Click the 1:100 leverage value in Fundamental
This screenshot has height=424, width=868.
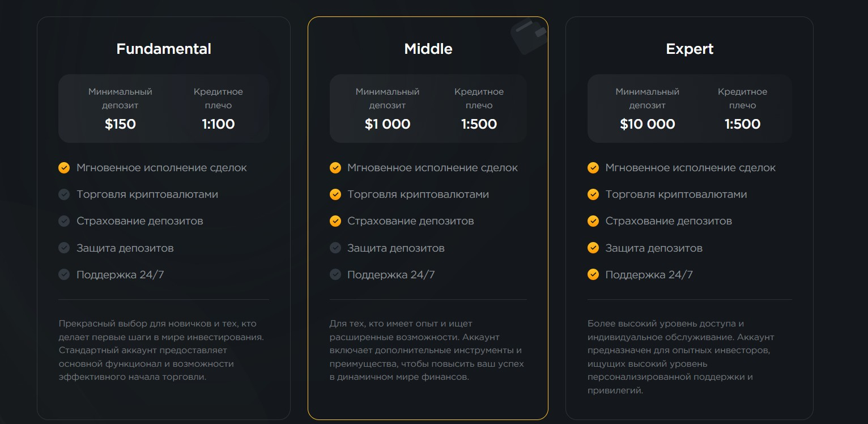218,124
